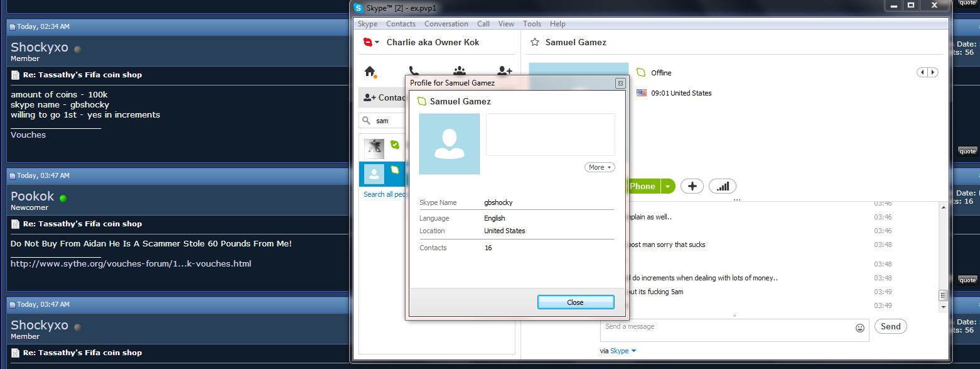
Task: Click the Shockyxo username on 02:34 post
Action: [x=40, y=48]
